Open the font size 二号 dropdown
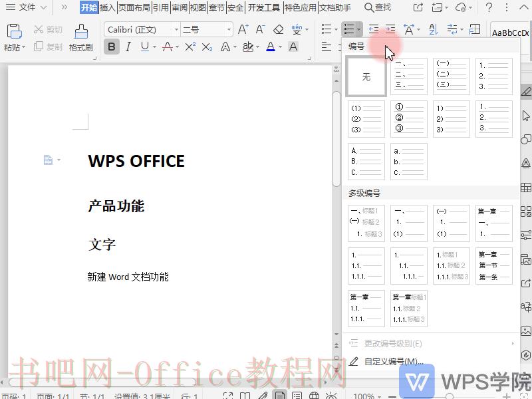The width and height of the screenshot is (532, 399). pyautogui.click(x=229, y=29)
